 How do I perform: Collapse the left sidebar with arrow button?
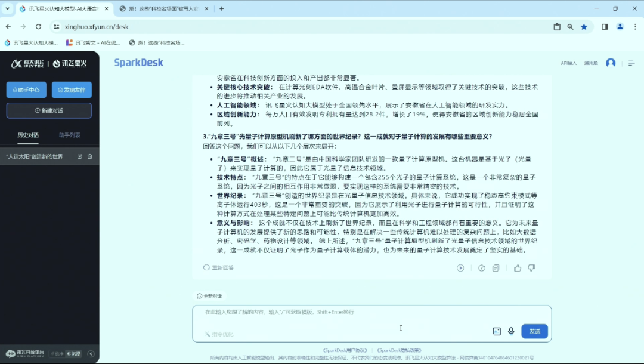coord(91,354)
